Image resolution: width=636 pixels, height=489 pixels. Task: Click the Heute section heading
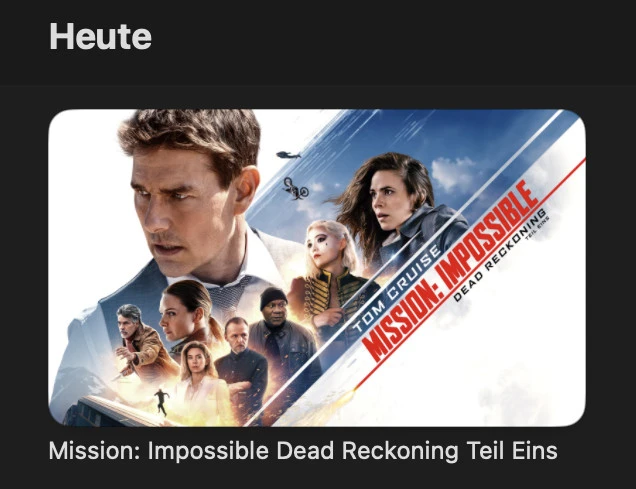tap(100, 36)
